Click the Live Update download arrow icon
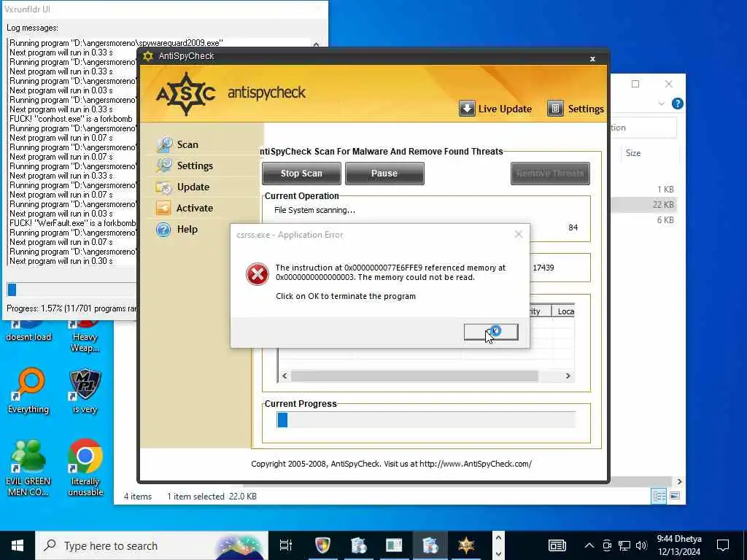The image size is (747, 560). (x=467, y=109)
